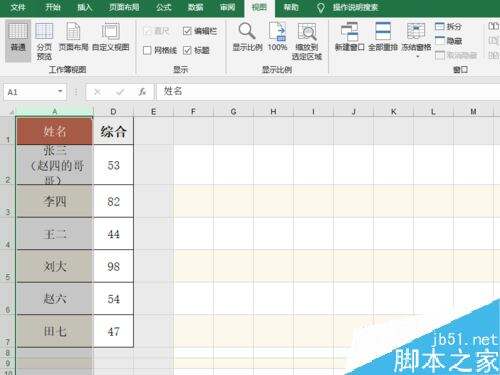Open the Zoom (显示比例) dialog
This screenshot has height=375, width=500.
click(247, 37)
